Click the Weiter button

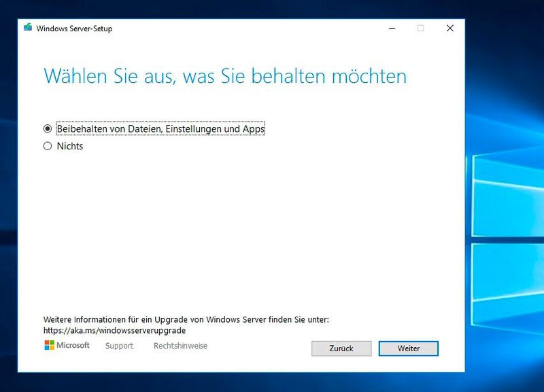[x=409, y=349]
